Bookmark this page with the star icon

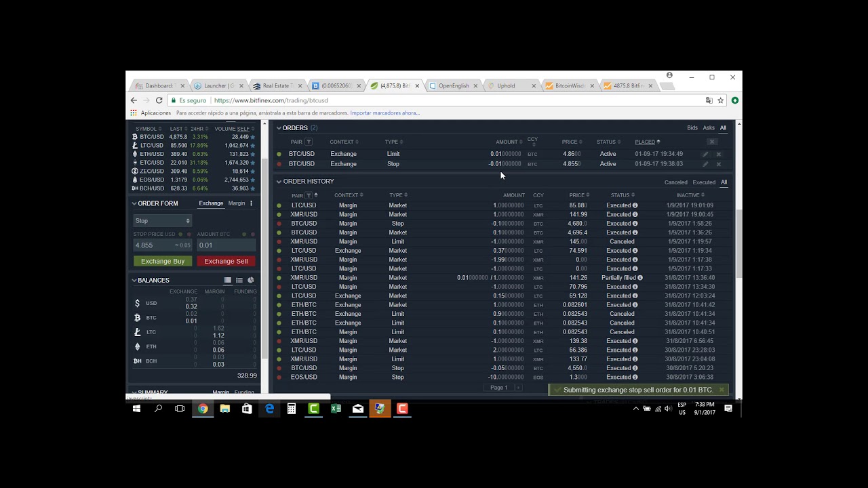(x=720, y=100)
